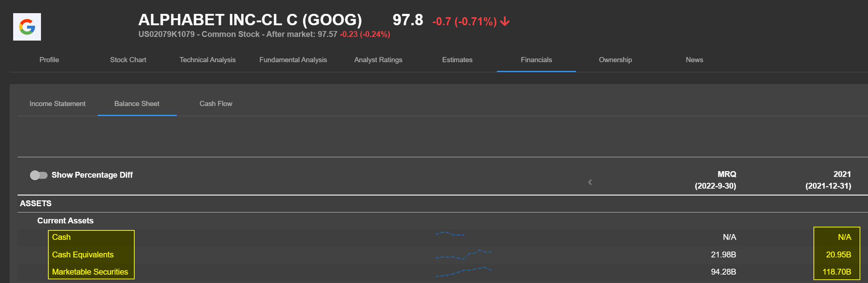This screenshot has height=283, width=868.
Task: Click the ASSETS section heading
Action: 35,203
